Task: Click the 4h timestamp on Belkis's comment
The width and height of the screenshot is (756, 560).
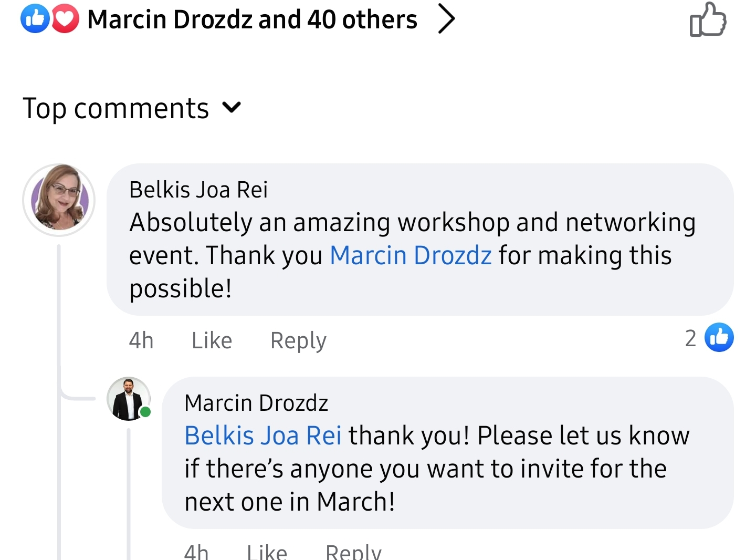Action: [x=141, y=340]
